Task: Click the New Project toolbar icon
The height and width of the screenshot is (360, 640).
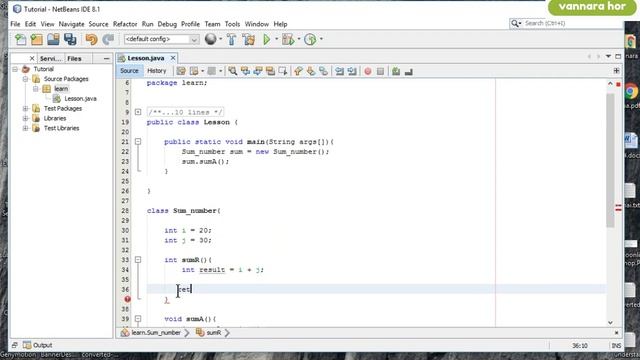Action: [x=37, y=39]
